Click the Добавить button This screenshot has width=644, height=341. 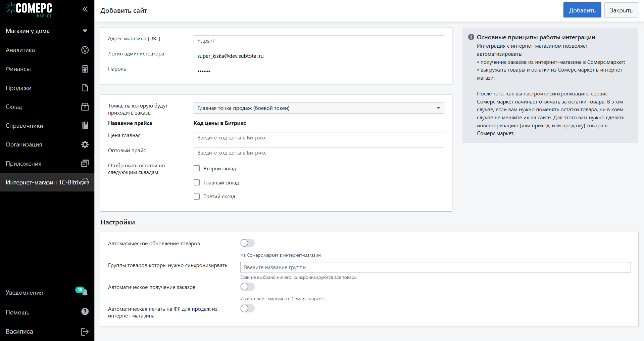pyautogui.click(x=582, y=10)
